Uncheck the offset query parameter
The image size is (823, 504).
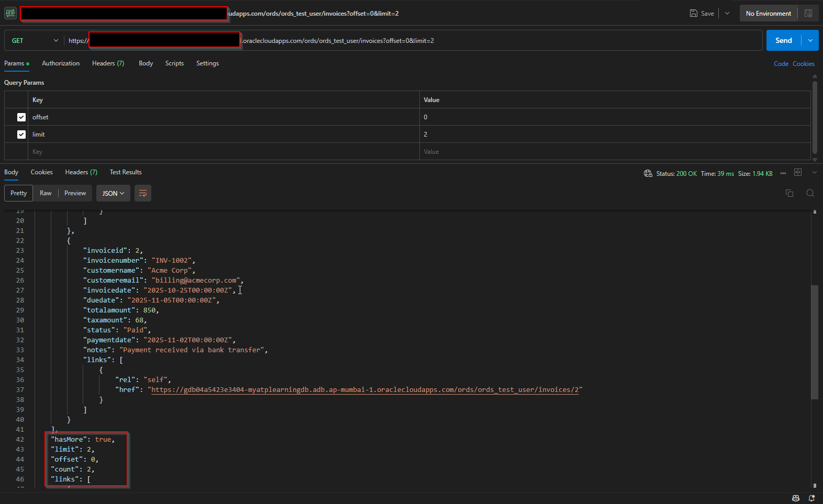coord(21,117)
